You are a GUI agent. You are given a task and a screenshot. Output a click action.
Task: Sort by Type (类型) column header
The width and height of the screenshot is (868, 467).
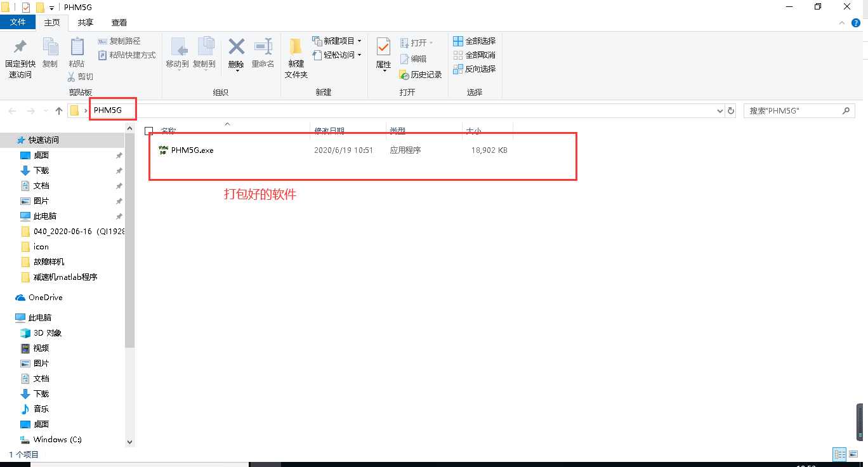point(397,131)
